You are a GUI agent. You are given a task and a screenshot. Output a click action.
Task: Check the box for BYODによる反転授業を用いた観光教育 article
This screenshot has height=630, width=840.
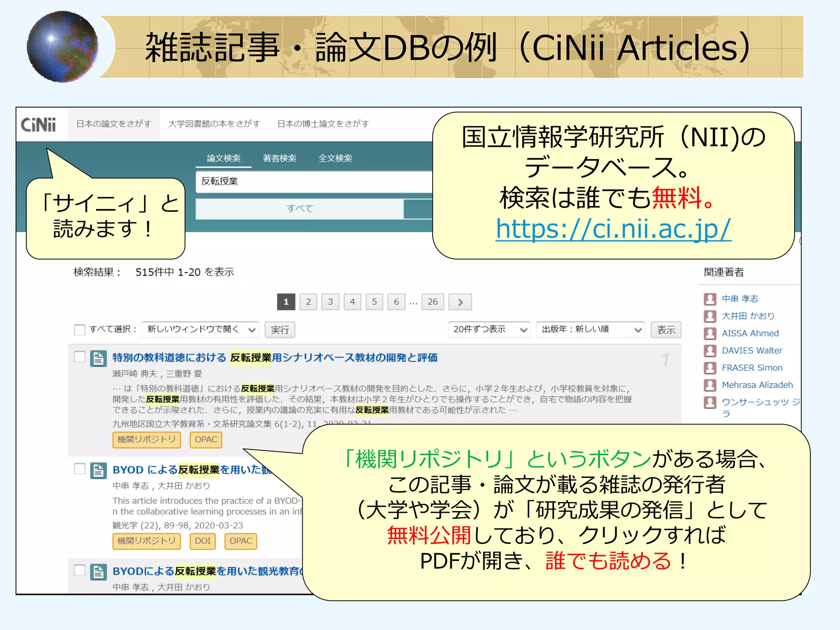point(80,570)
